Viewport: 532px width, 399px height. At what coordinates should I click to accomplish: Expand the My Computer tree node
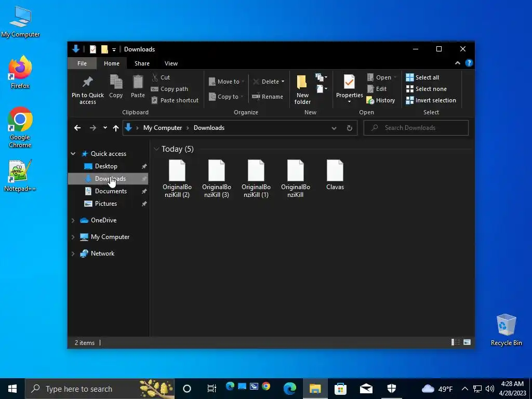point(73,237)
